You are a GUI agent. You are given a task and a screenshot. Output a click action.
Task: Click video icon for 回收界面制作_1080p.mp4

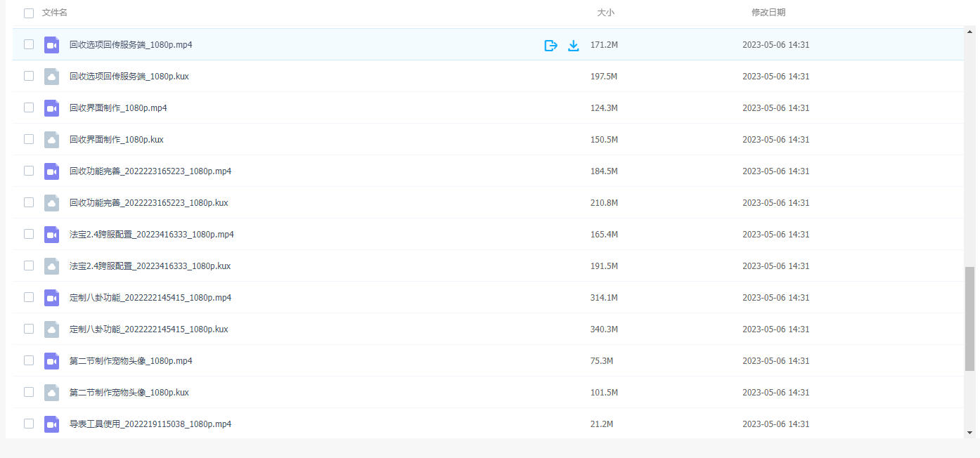point(51,108)
